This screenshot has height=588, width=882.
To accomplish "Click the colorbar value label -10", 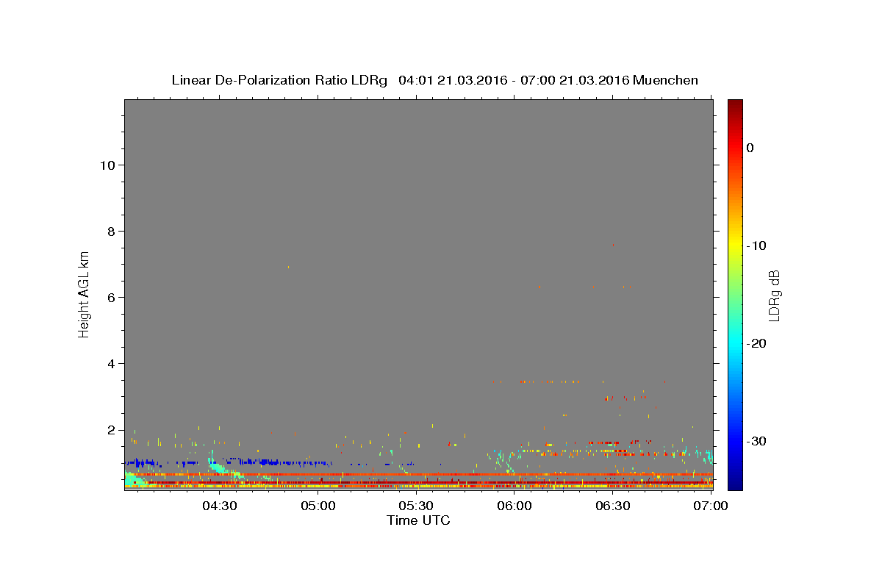I will pyautogui.click(x=757, y=245).
